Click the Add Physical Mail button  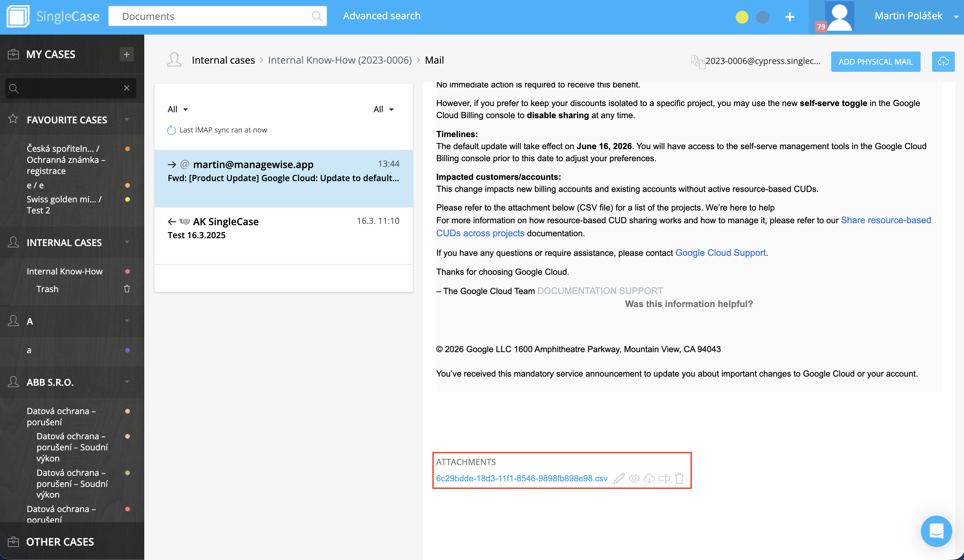pyautogui.click(x=875, y=62)
